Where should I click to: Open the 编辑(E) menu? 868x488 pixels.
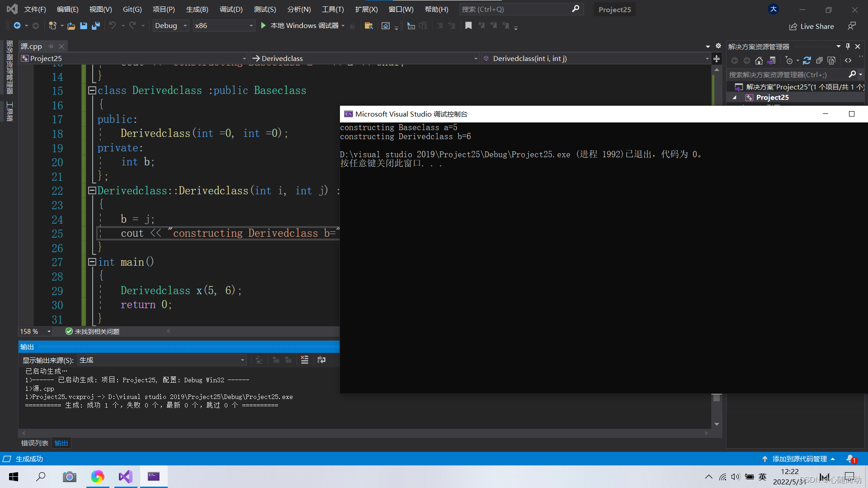(68, 9)
